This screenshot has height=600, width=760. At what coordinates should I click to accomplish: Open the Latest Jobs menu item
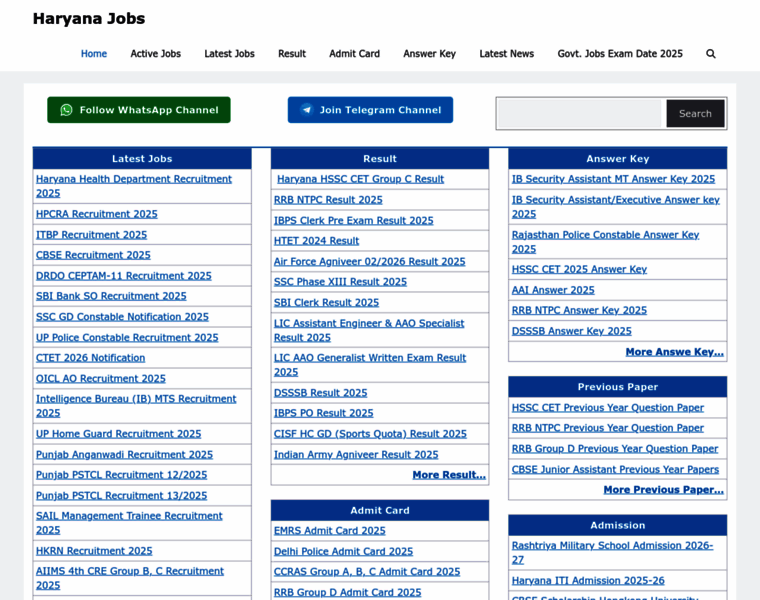point(229,54)
